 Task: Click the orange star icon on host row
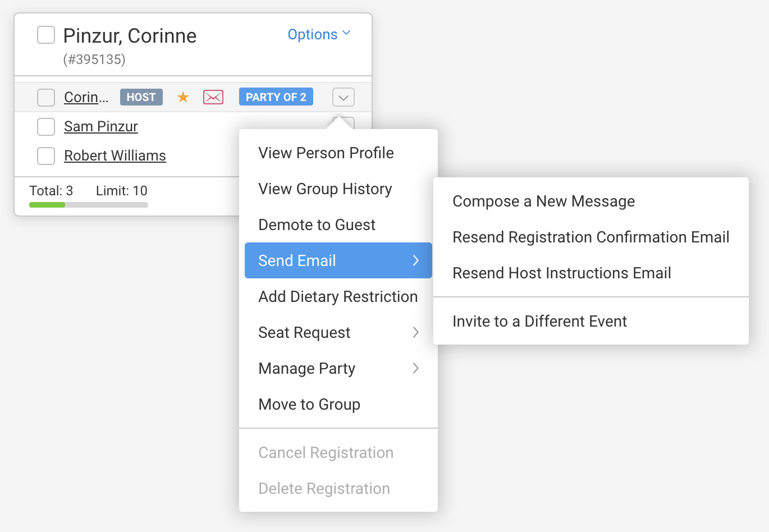point(183,97)
